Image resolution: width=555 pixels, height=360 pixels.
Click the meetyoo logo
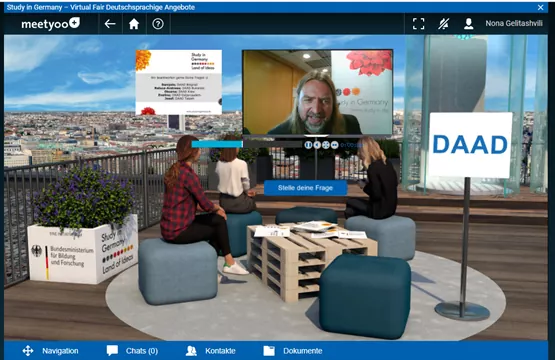coord(50,24)
